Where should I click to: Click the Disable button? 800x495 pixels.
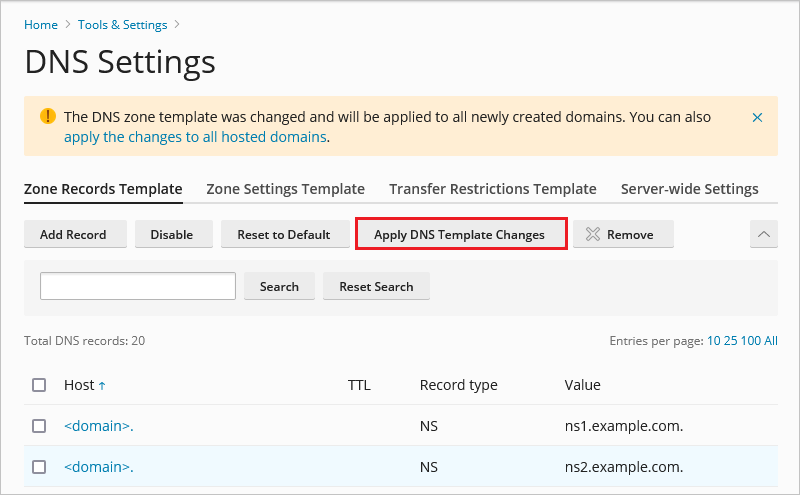tap(171, 234)
